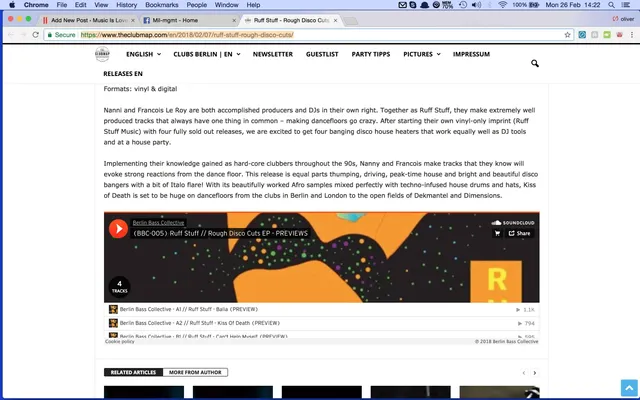The width and height of the screenshot is (640, 400).
Task: Expand the PICTURES dropdown menu
Action: (422, 54)
